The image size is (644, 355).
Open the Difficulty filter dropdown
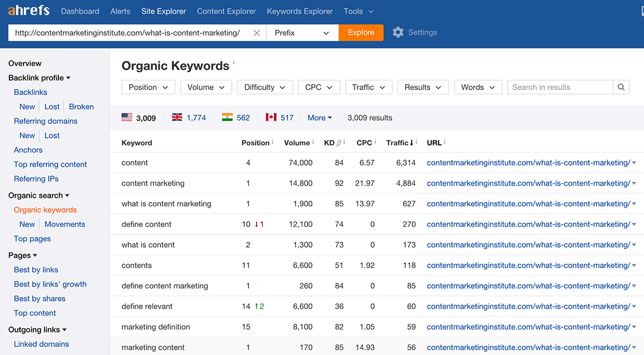pyautogui.click(x=265, y=87)
